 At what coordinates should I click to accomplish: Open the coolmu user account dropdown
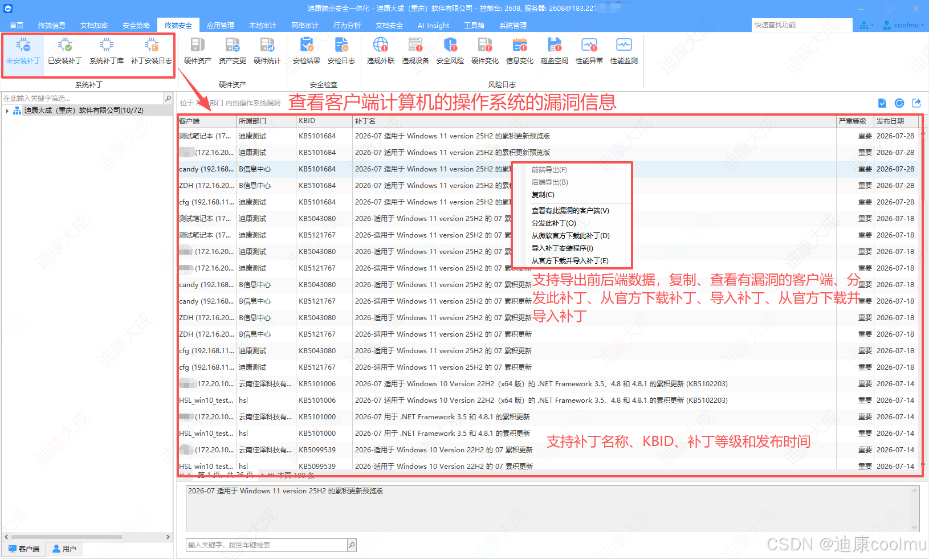click(x=903, y=25)
